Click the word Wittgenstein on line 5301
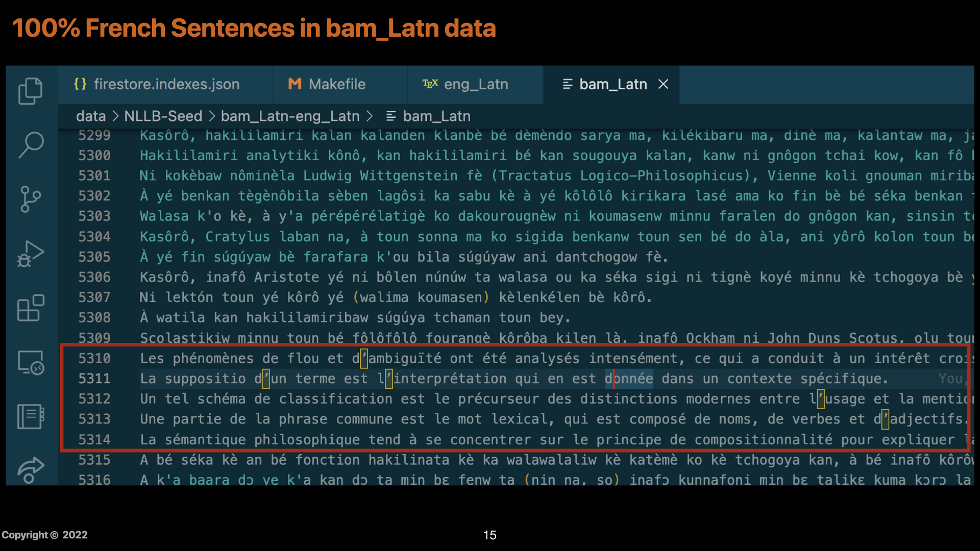This screenshot has height=551, width=980. tap(409, 176)
